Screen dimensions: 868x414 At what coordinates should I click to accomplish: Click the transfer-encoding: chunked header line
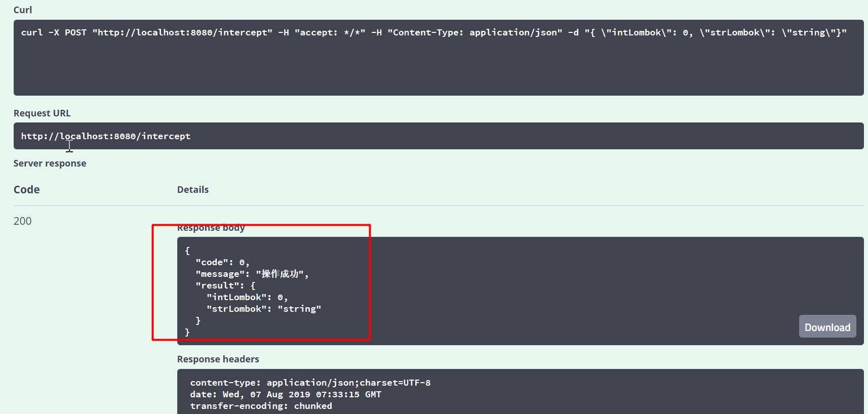(x=261, y=406)
